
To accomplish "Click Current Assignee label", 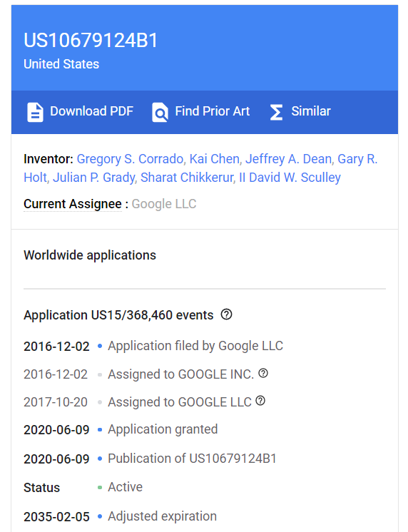I will click(73, 204).
